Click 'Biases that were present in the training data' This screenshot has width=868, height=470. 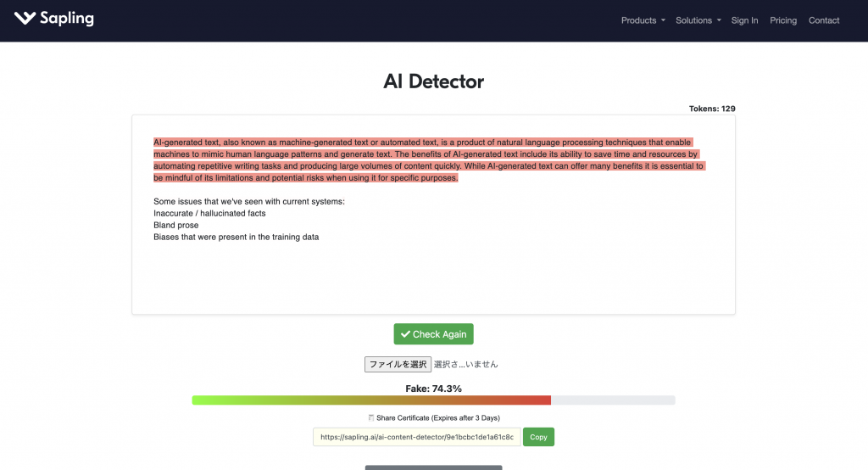(x=236, y=238)
